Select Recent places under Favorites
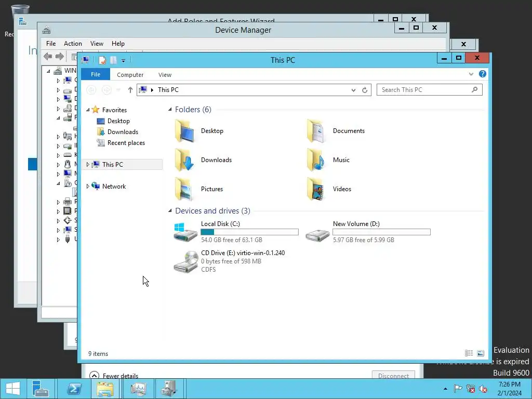 point(121,143)
